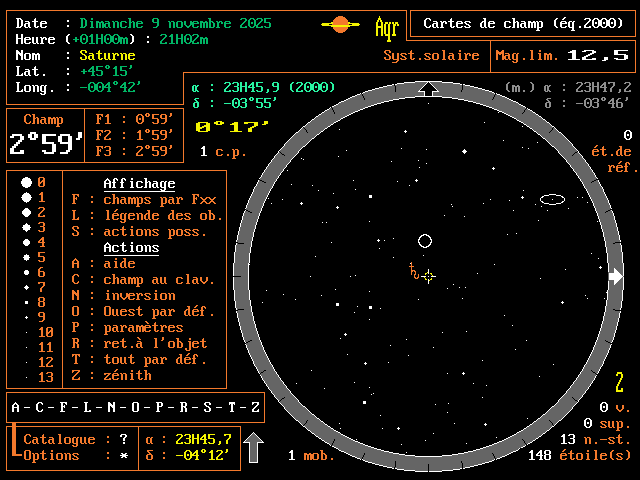Click the Options : * field
640x480 pixels.
pos(76,455)
